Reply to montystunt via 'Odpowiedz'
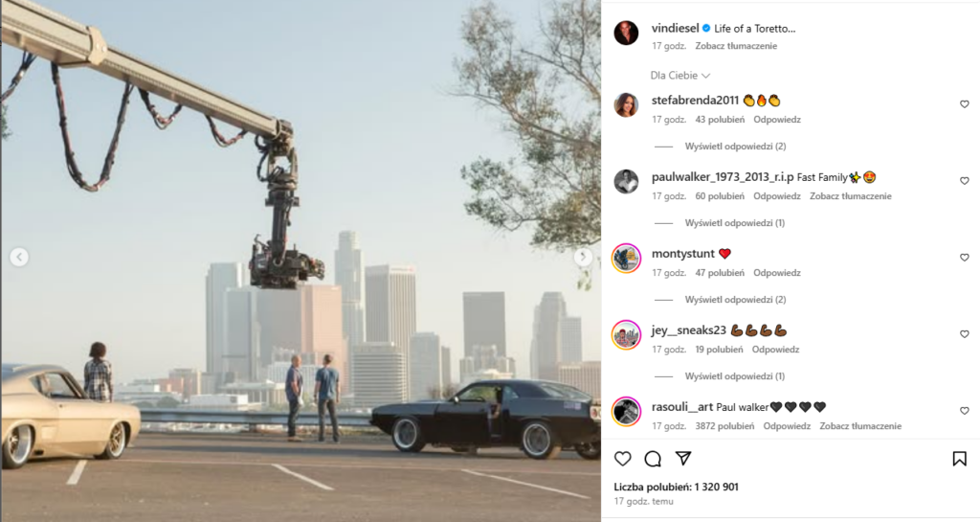Viewport: 980px width, 522px height. coord(777,273)
